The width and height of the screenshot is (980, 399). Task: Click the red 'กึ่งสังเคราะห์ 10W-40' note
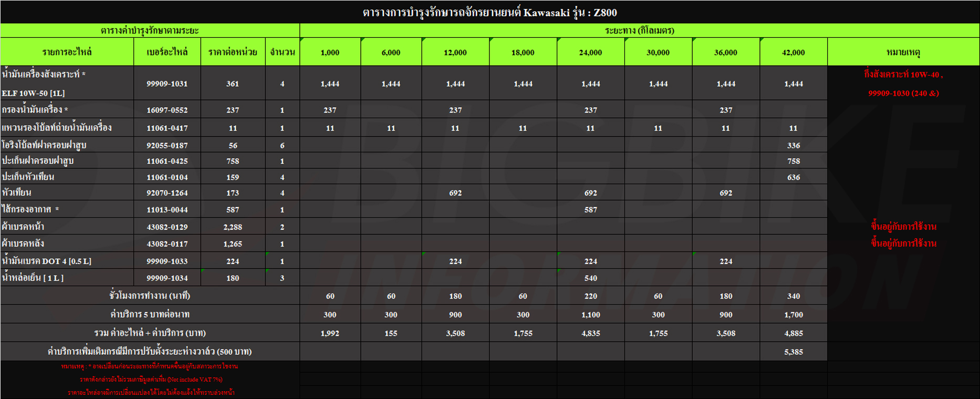point(903,75)
